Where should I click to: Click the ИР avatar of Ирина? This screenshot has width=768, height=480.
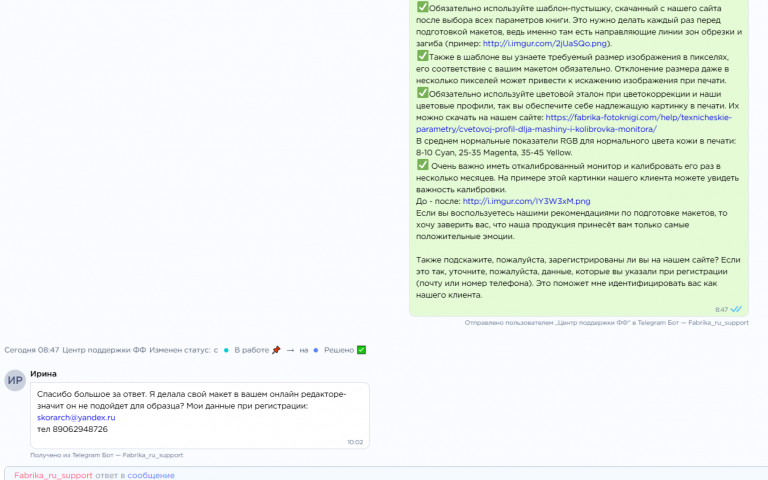(15, 381)
